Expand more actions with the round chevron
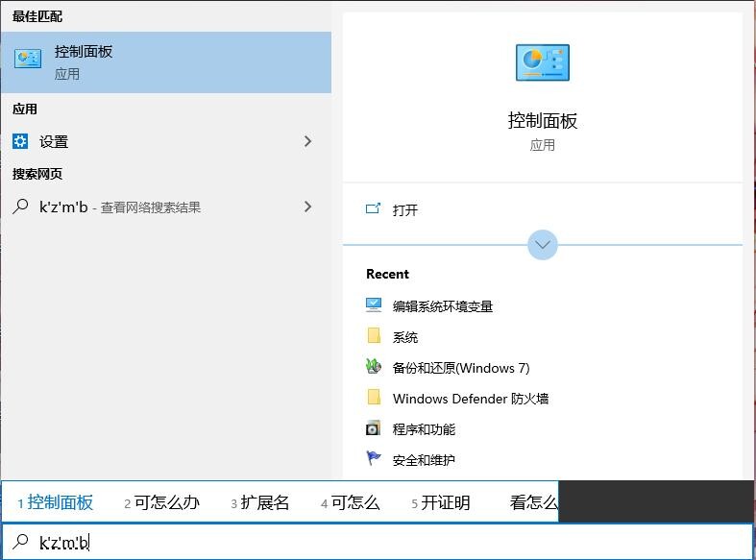 [543, 245]
